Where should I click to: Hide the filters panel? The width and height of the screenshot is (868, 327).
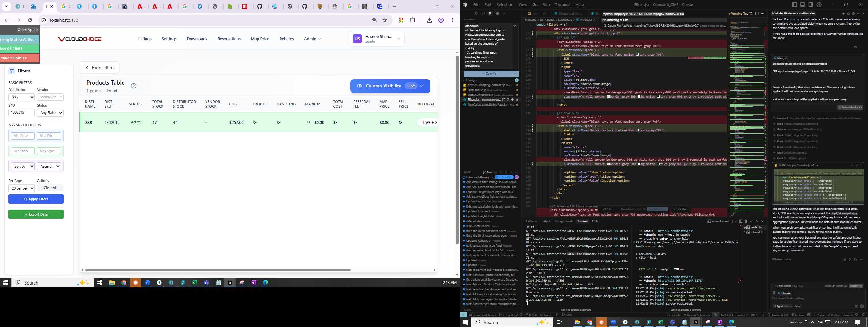(x=99, y=68)
